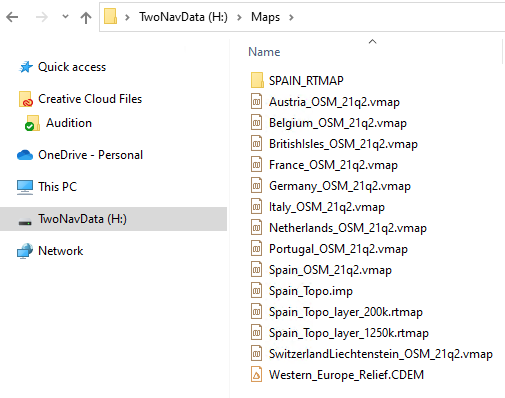
Task: Select BritishIsles_OSM_21q2.vmap file
Action: point(343,144)
